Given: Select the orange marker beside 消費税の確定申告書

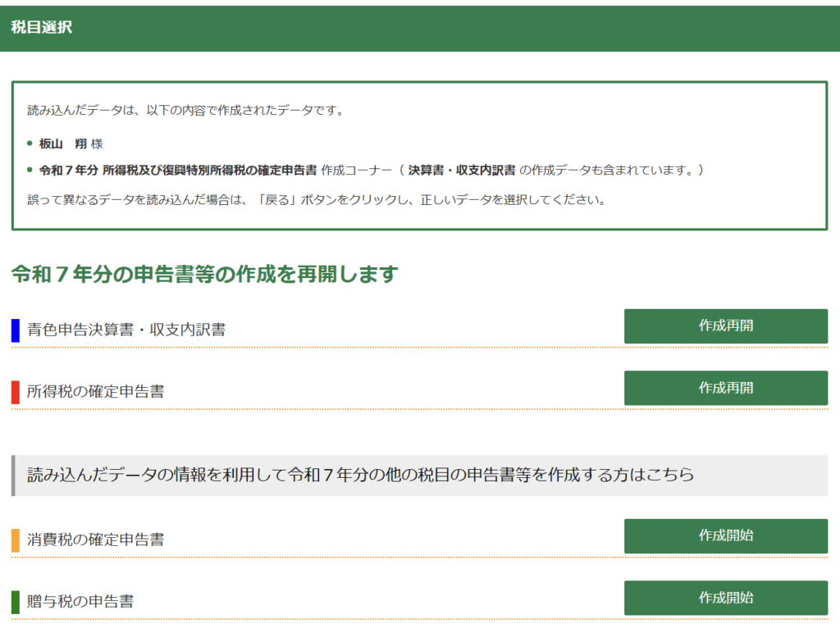Looking at the screenshot, I should 16,540.
